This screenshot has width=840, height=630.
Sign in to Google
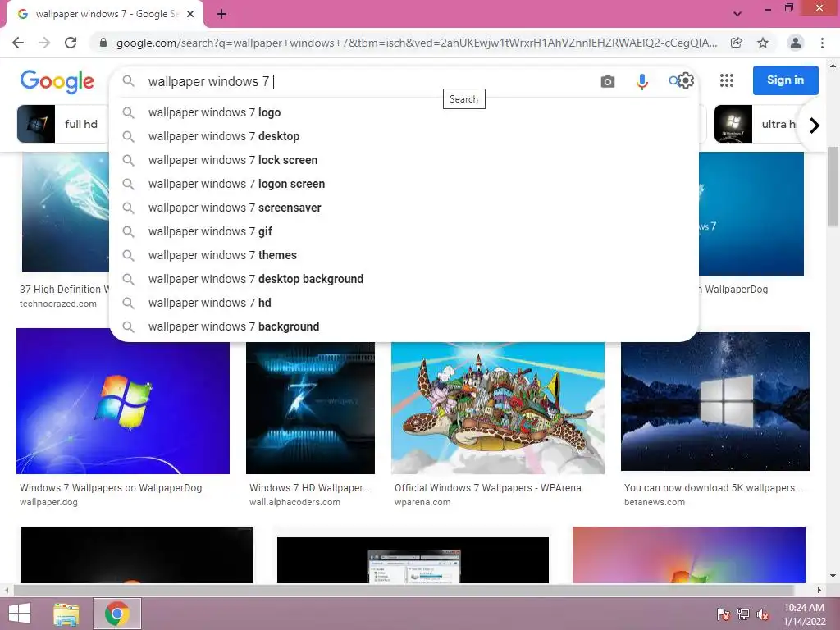(x=785, y=80)
